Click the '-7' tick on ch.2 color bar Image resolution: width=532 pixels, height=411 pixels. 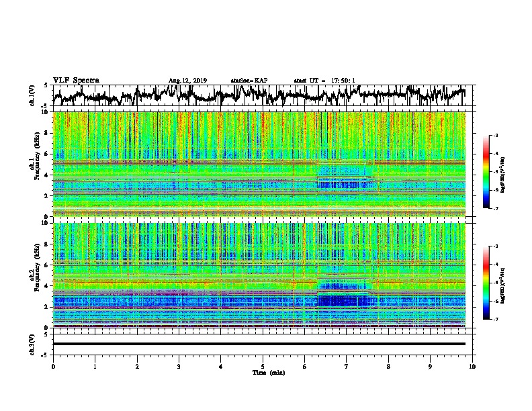tap(496, 319)
